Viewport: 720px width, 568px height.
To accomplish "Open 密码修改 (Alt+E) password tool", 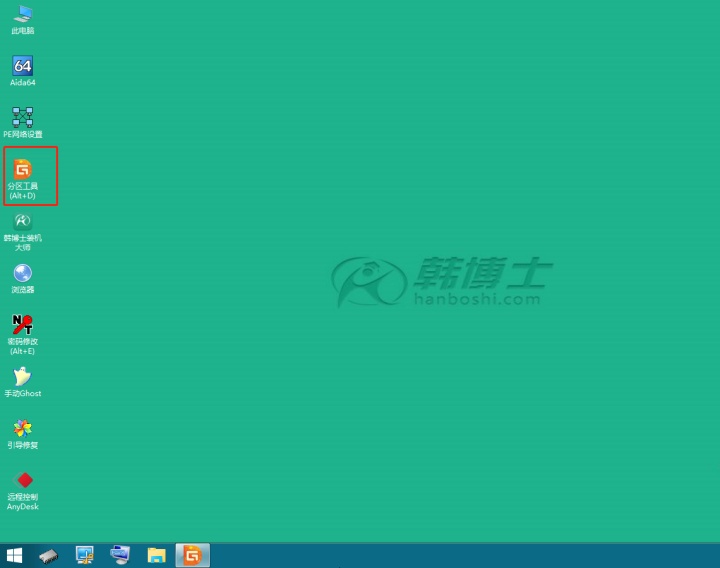I will (22, 334).
